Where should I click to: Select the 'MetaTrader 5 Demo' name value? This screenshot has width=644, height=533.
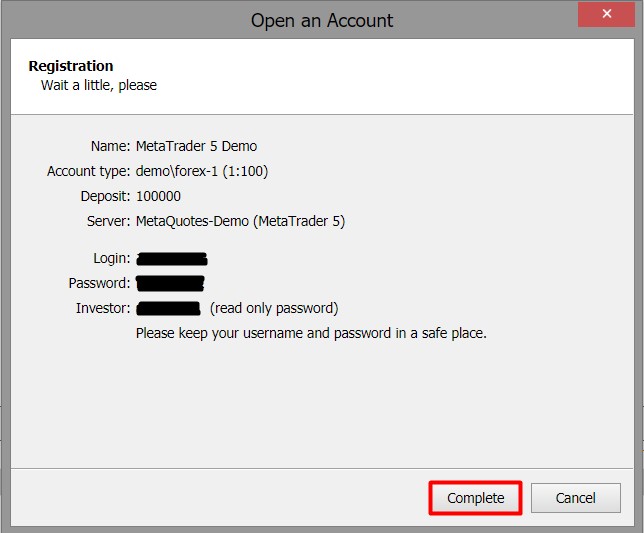[x=196, y=146]
